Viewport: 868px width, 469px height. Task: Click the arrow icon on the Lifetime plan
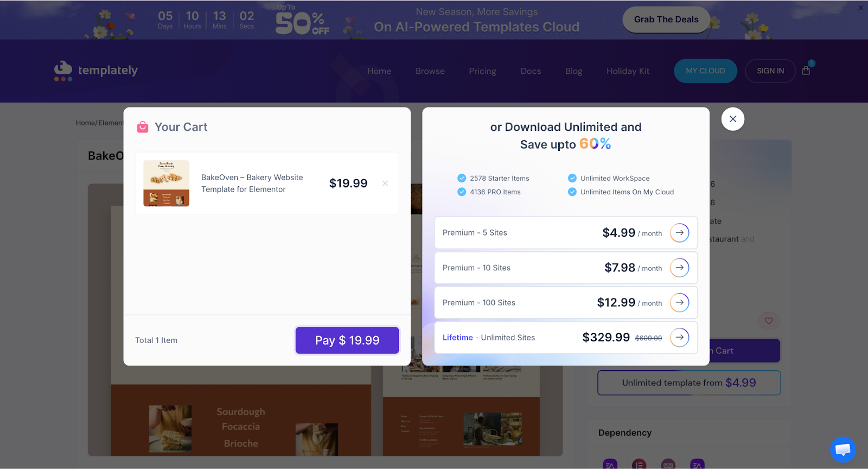tap(679, 337)
